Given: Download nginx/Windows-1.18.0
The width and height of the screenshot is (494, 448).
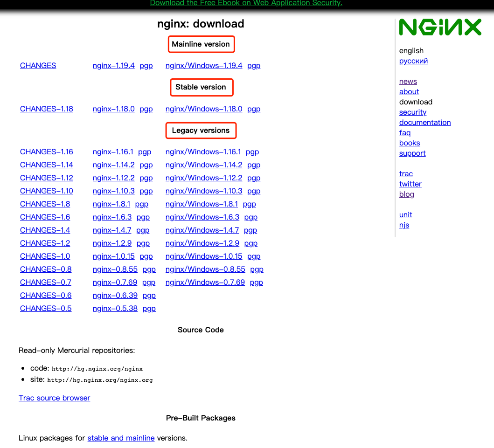Looking at the screenshot, I should pyautogui.click(x=204, y=109).
